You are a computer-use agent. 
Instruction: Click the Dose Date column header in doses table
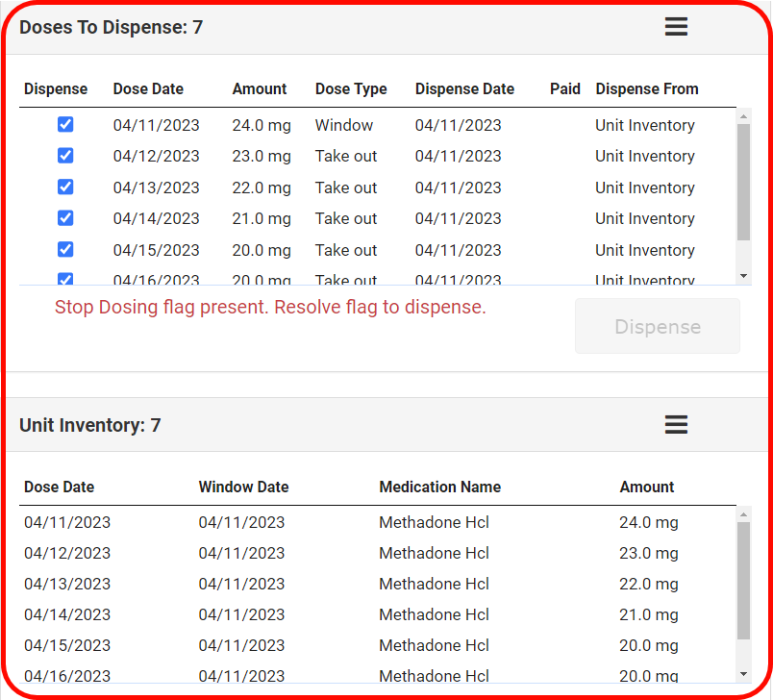pyautogui.click(x=148, y=89)
